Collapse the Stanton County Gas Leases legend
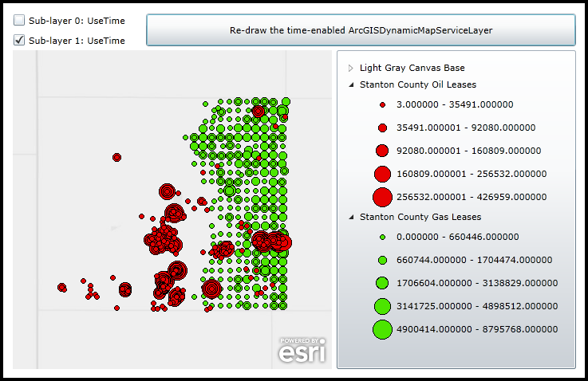The image size is (588, 381). coord(351,217)
